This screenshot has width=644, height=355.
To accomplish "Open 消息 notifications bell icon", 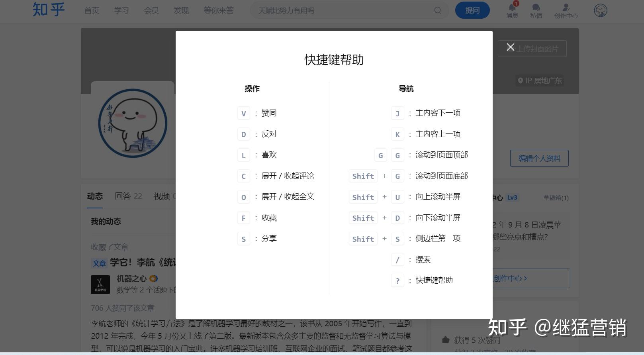I will (x=512, y=10).
